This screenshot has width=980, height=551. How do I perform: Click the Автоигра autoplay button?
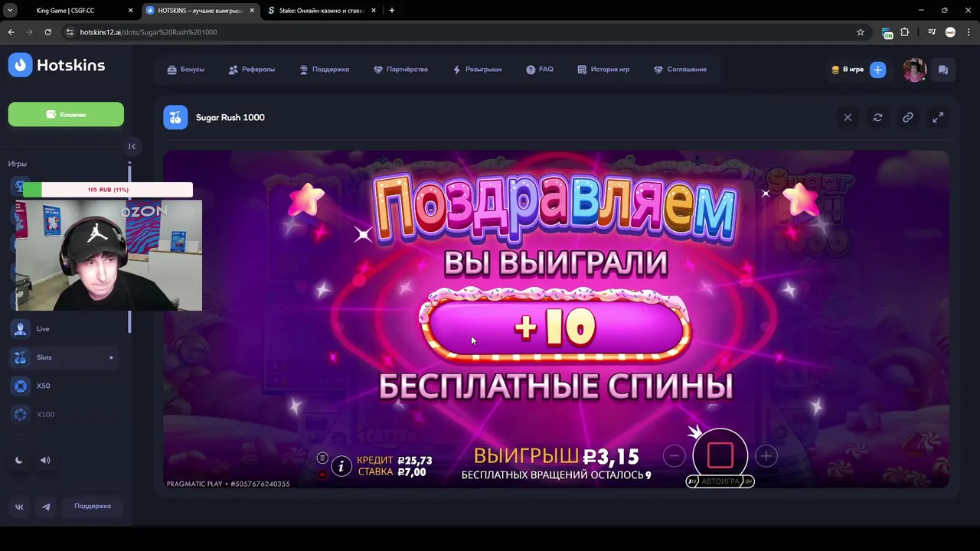coord(720,481)
